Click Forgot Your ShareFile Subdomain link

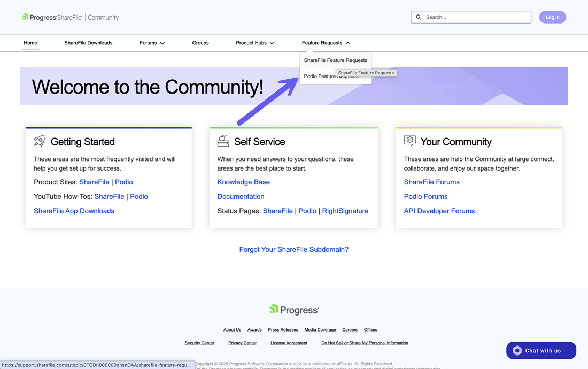294,249
